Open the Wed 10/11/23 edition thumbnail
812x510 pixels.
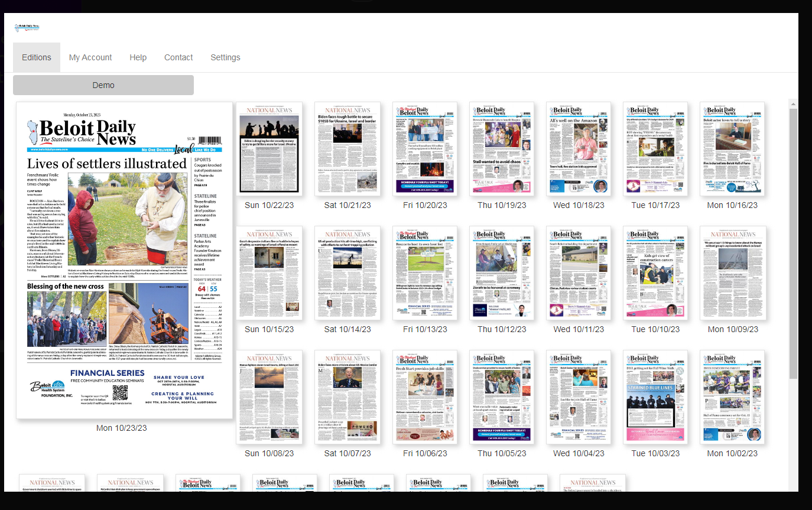click(x=579, y=273)
